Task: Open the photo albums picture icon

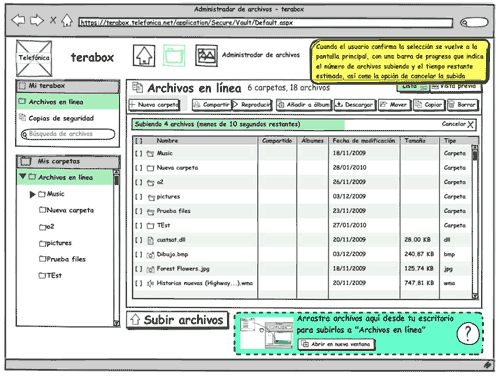Action: [206, 56]
